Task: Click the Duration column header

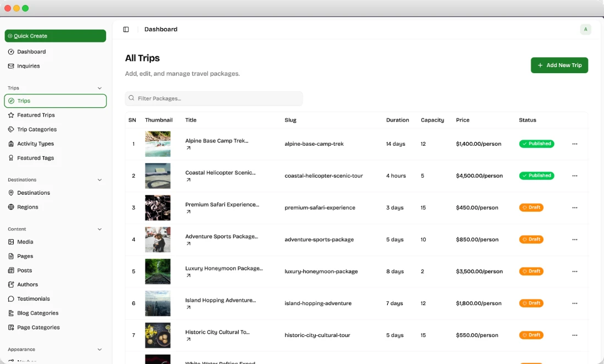Action: (x=398, y=120)
